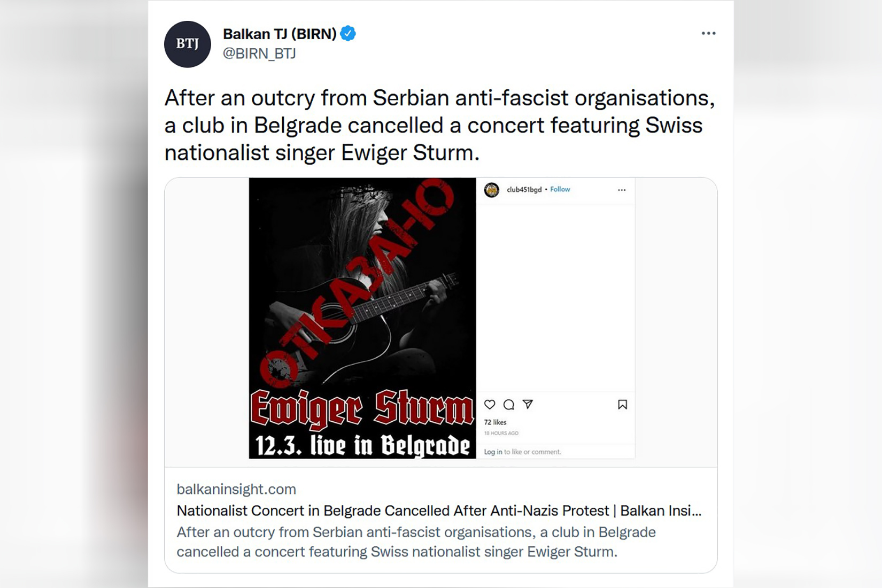The width and height of the screenshot is (882, 588).
Task: Share the Instagram post via paper-plane icon
Action: point(528,404)
